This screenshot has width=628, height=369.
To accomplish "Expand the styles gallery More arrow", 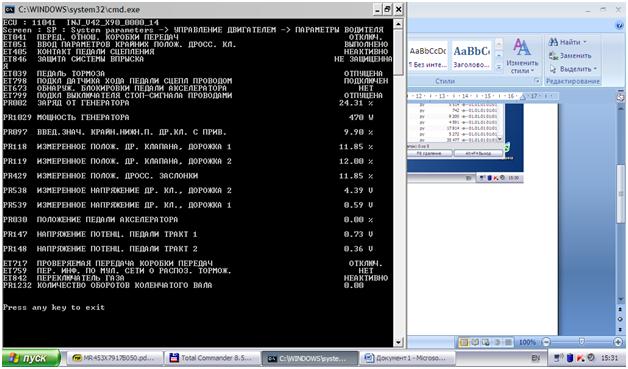I will coord(499,67).
